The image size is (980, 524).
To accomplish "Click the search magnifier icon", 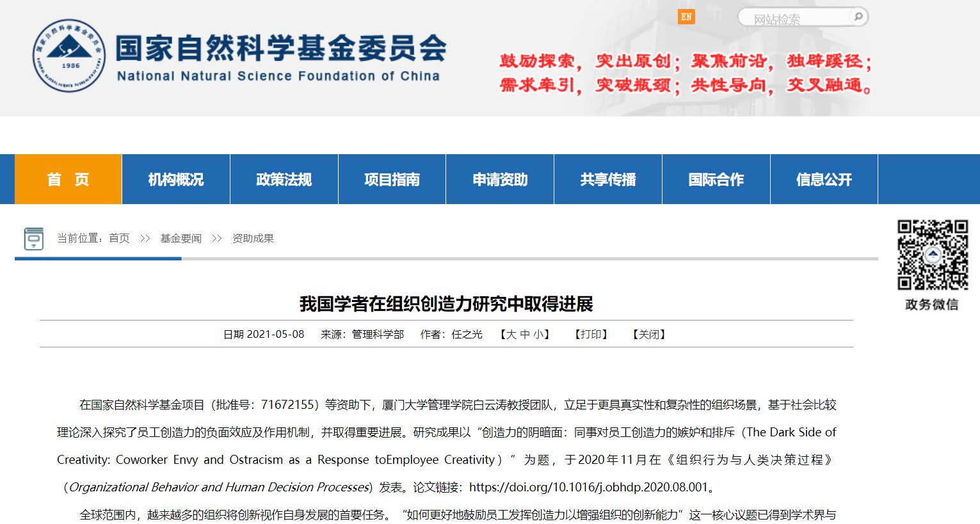I will [858, 17].
